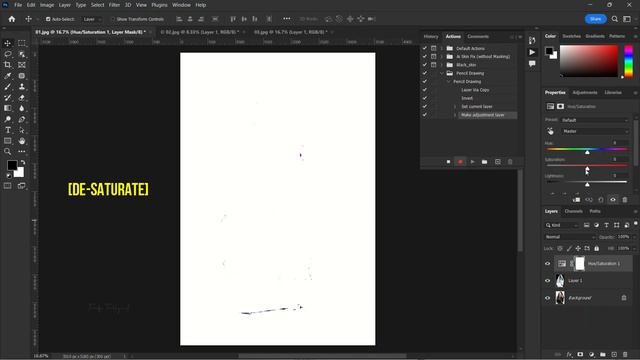Screen dimensions: 640x360
Task: Clip adjustment to layer in Properties footer
Action: [576, 200]
